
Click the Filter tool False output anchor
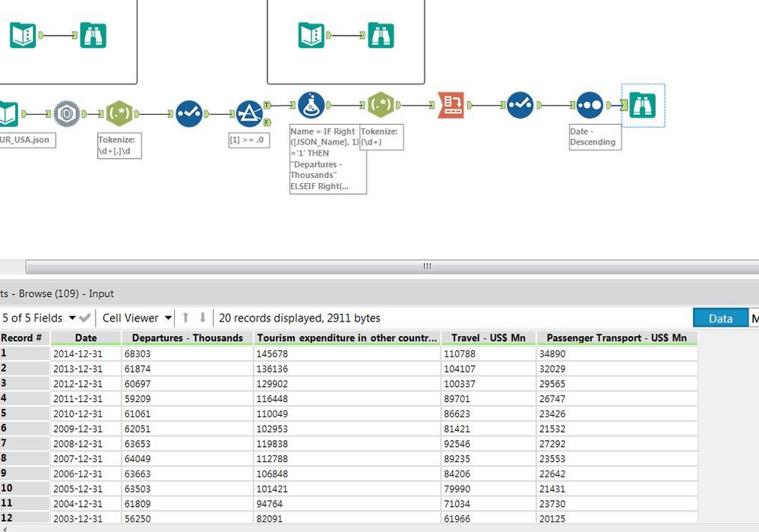coord(267,122)
